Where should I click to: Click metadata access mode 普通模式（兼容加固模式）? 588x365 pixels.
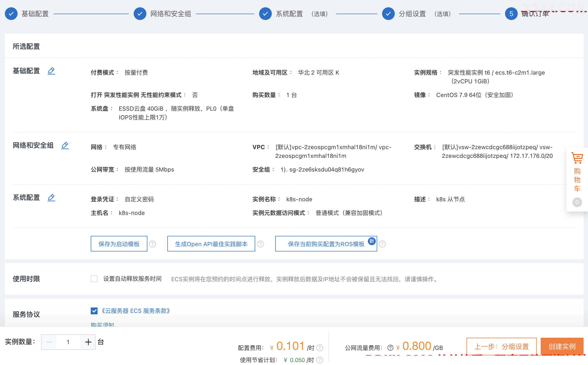click(349, 213)
